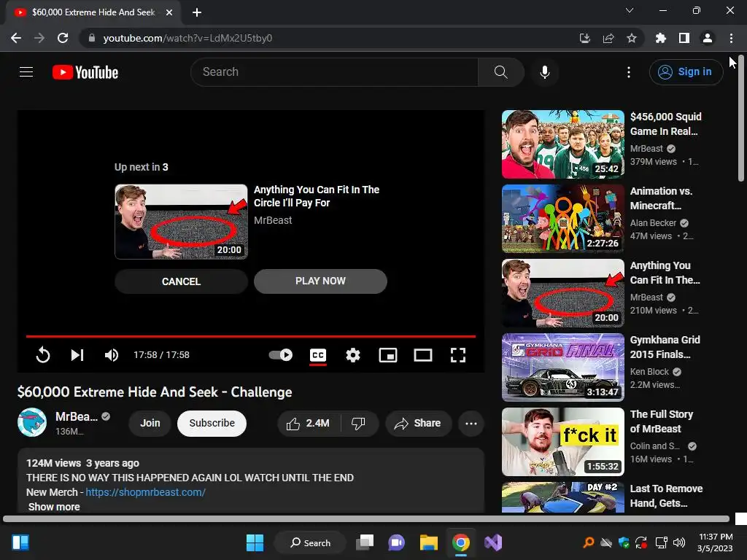The image size is (747, 560).
Task: Click the Join button
Action: [x=150, y=424]
